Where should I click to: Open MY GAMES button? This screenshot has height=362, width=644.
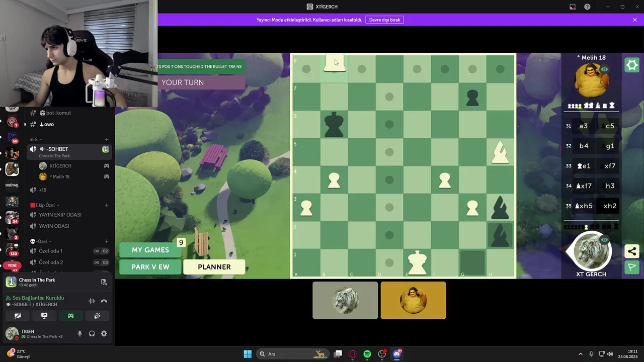pyautogui.click(x=150, y=250)
